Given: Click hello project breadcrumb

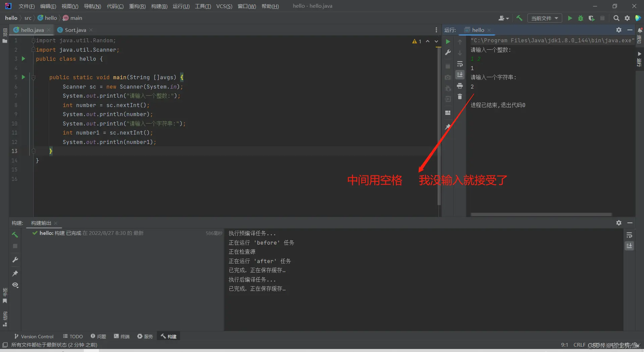Looking at the screenshot, I should 11,18.
